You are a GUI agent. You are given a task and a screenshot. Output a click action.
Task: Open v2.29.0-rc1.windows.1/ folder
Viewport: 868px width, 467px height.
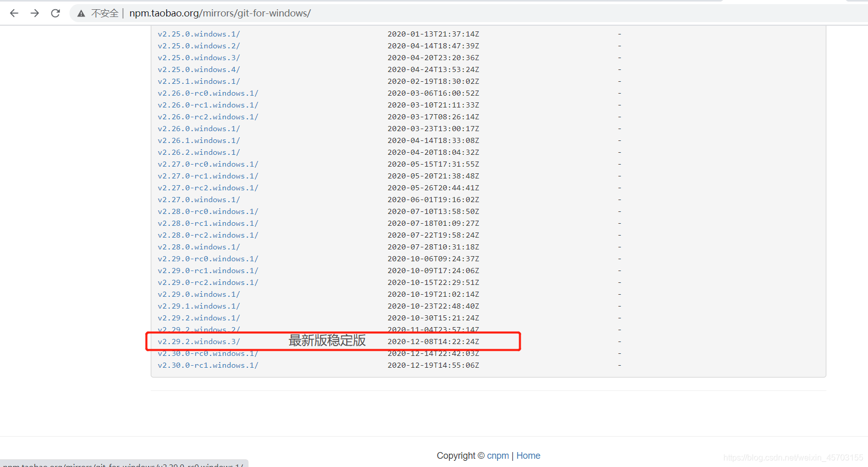point(208,271)
